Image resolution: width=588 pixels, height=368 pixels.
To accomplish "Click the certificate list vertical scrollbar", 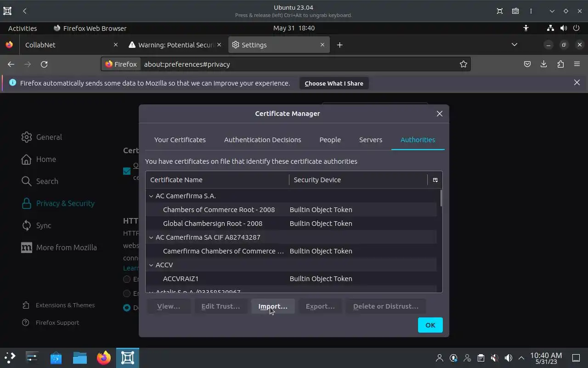I will point(441,198).
